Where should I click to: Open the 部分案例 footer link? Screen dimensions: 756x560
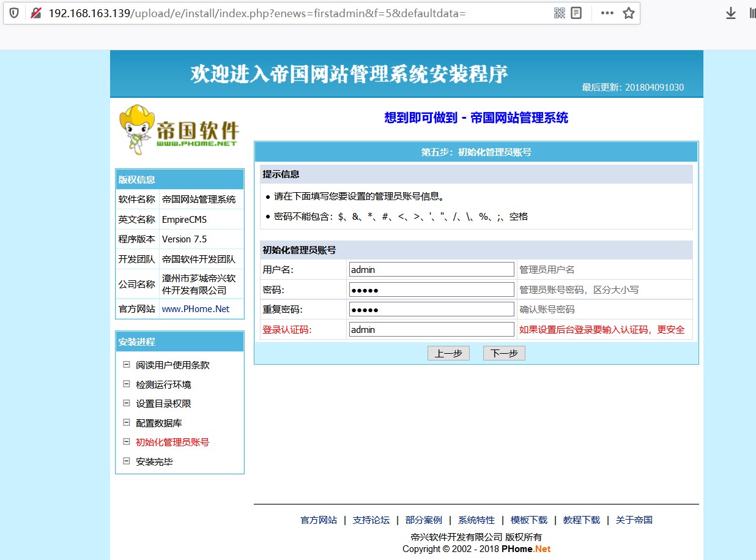[x=424, y=520]
